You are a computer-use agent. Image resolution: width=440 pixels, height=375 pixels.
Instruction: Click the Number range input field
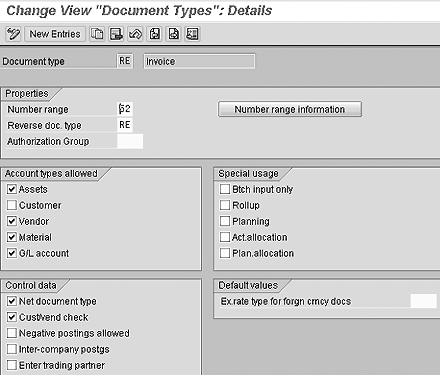point(125,109)
